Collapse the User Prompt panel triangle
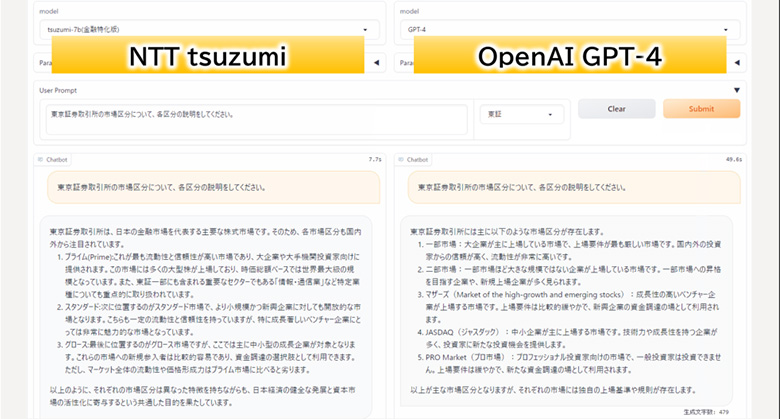 (737, 90)
